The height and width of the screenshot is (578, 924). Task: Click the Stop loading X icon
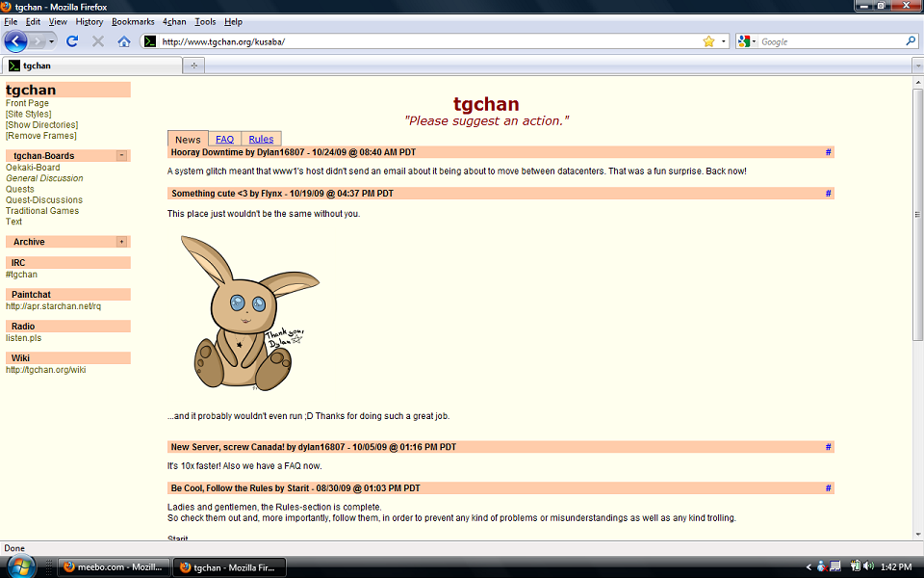tap(98, 41)
